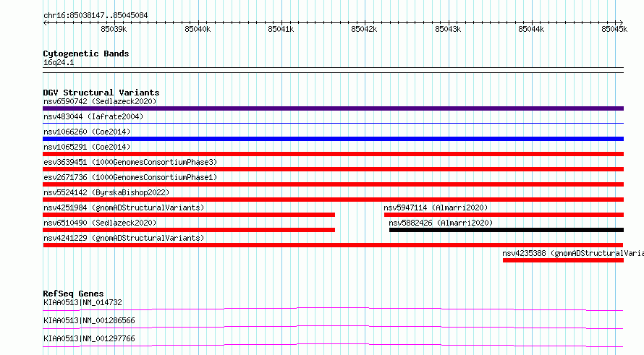Click the 85041k ruler tick label

click(281, 29)
